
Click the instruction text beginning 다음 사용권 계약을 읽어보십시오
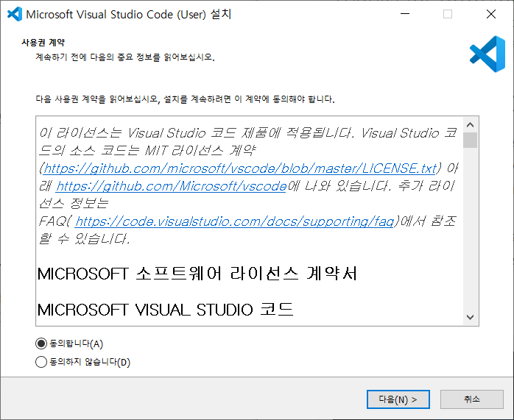[185, 99]
